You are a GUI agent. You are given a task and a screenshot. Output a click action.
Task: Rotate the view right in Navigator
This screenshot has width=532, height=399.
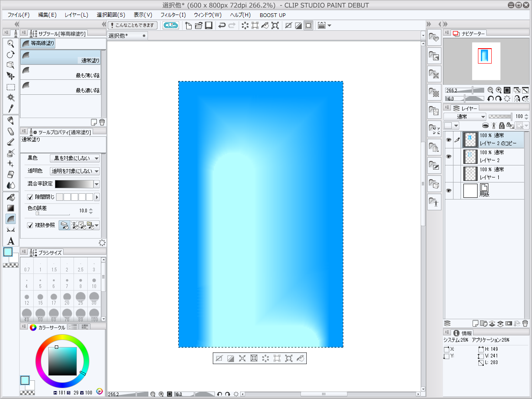[498, 99]
